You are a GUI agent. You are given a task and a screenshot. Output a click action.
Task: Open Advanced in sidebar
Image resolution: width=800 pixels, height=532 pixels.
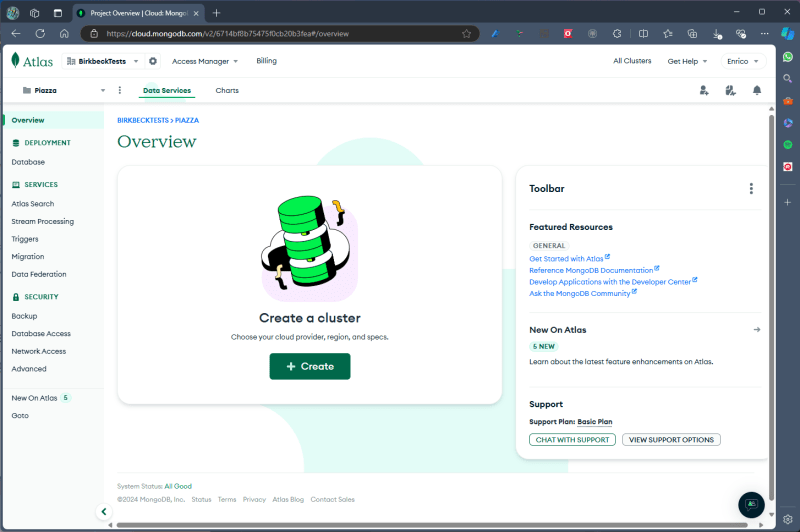[x=29, y=369]
